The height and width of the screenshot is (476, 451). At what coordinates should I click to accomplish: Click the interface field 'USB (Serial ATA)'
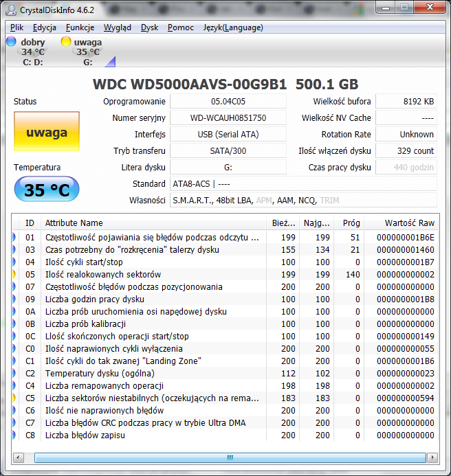pyautogui.click(x=228, y=134)
